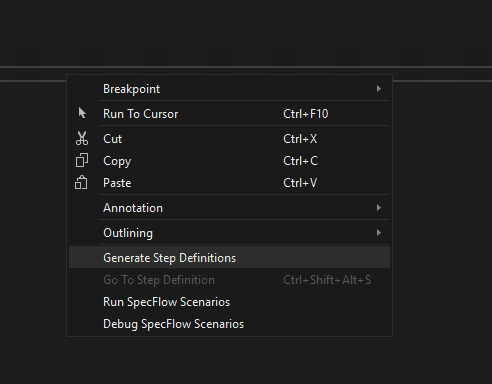This screenshot has width=492, height=384.
Task: Click the Annotation submenu arrow
Action: click(x=378, y=208)
